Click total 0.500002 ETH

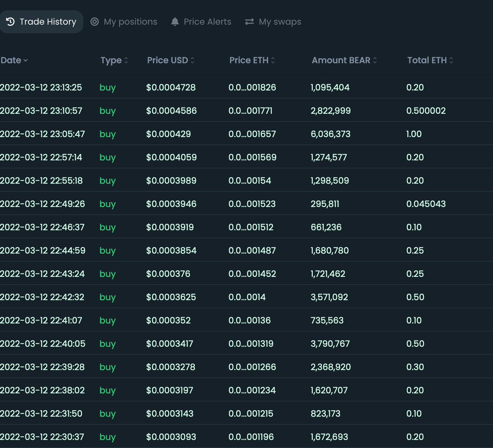point(426,111)
